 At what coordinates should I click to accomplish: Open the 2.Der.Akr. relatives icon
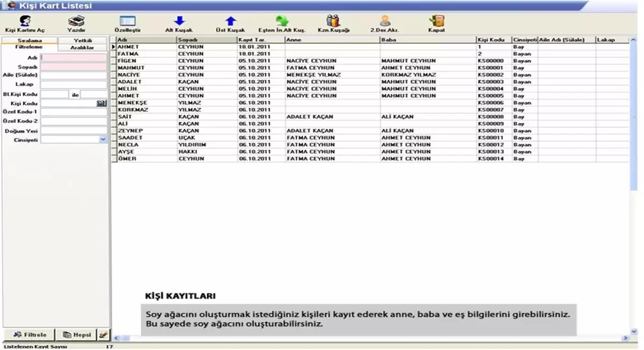point(385,21)
